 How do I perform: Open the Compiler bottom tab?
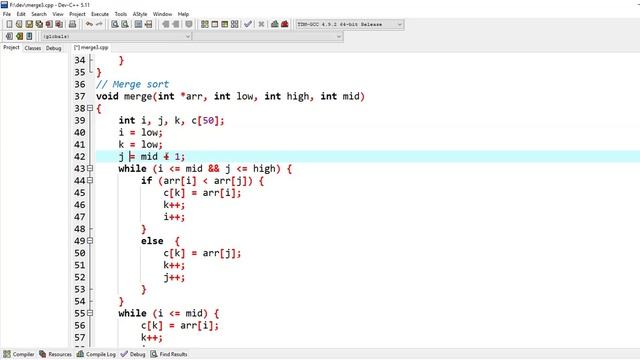pos(19,354)
